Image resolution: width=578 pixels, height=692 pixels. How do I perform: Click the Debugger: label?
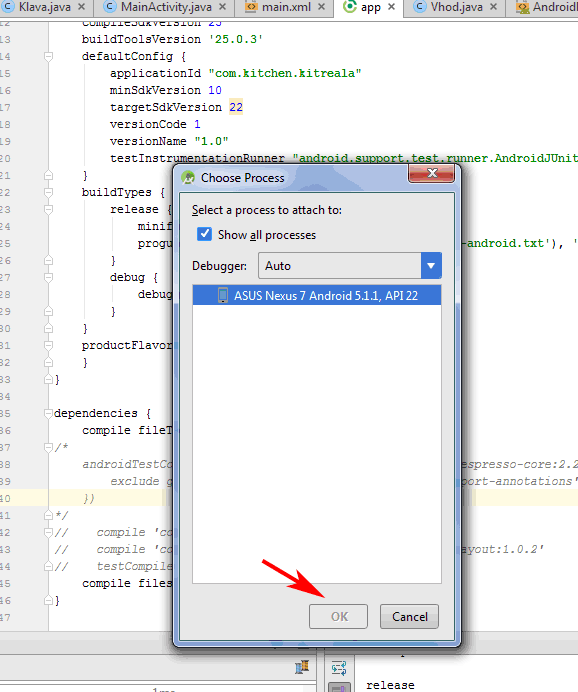[219, 266]
